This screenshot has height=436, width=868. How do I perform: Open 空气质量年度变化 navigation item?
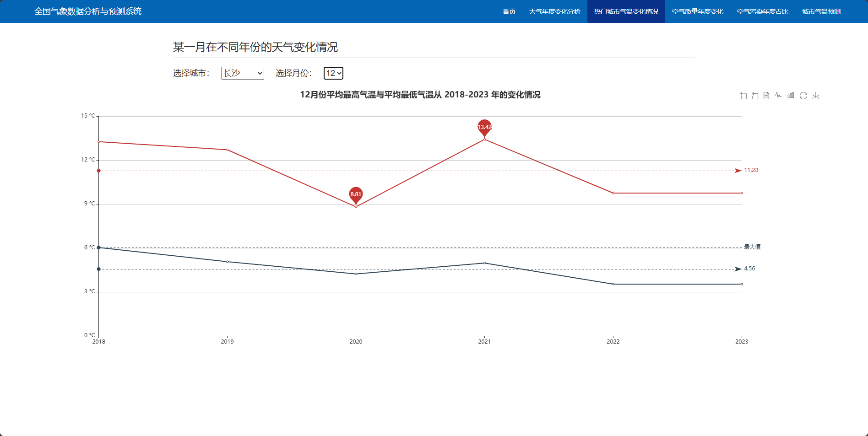tap(698, 11)
